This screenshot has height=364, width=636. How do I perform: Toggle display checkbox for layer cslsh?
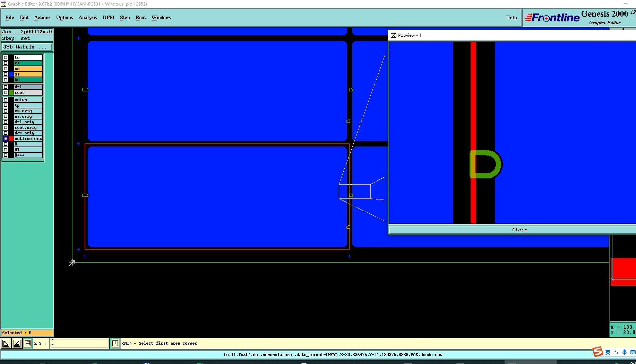[6, 100]
